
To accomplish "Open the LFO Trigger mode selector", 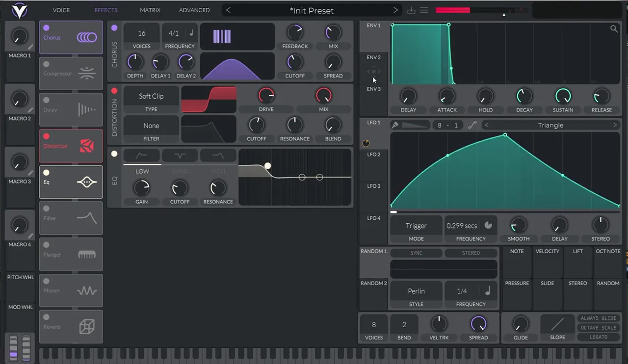I will pyautogui.click(x=416, y=226).
